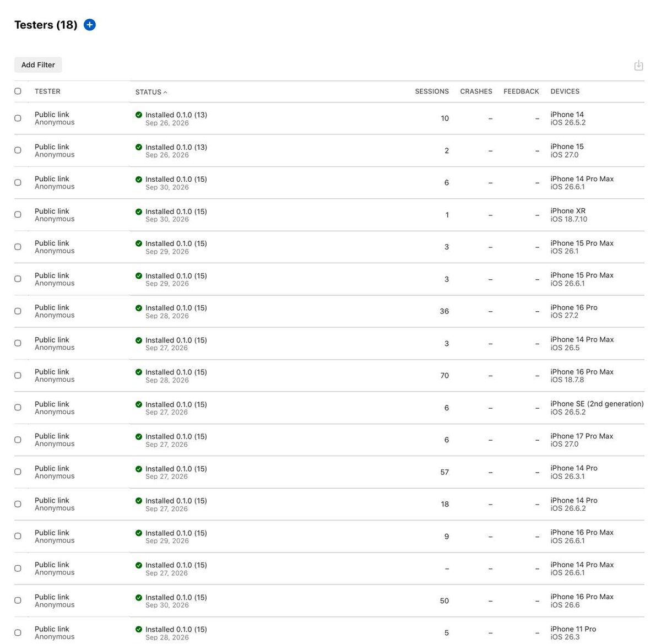Click the blue plus icon beside Testers (18)

[x=90, y=25]
